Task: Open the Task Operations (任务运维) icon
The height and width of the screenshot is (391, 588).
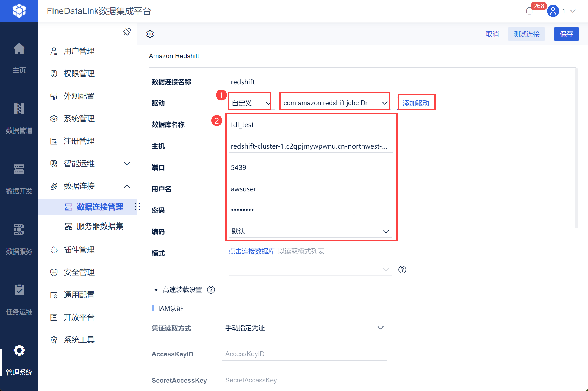Action: (19, 290)
